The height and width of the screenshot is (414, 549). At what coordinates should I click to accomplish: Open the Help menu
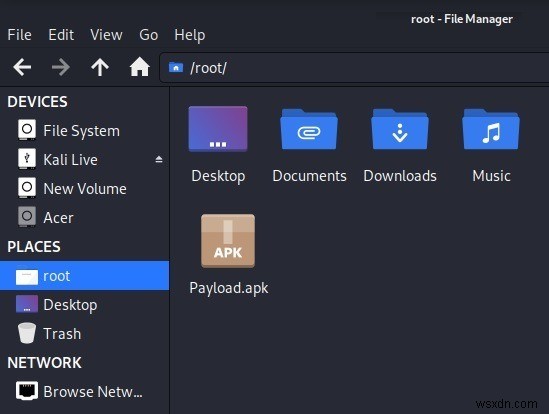190,35
